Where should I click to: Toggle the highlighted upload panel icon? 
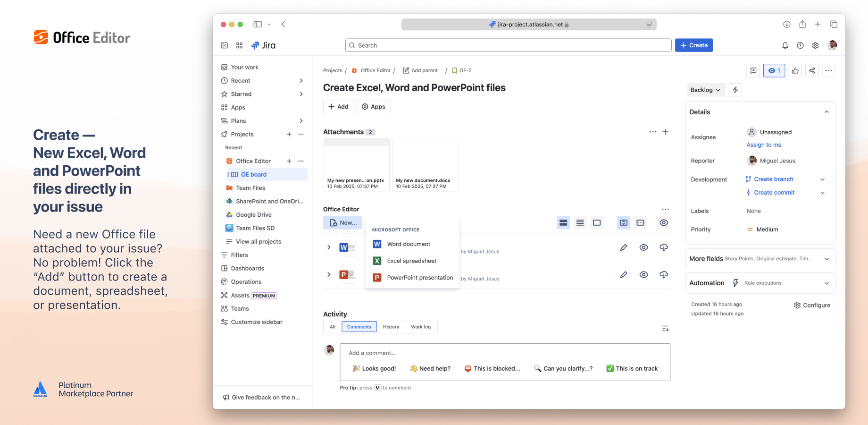click(x=624, y=223)
